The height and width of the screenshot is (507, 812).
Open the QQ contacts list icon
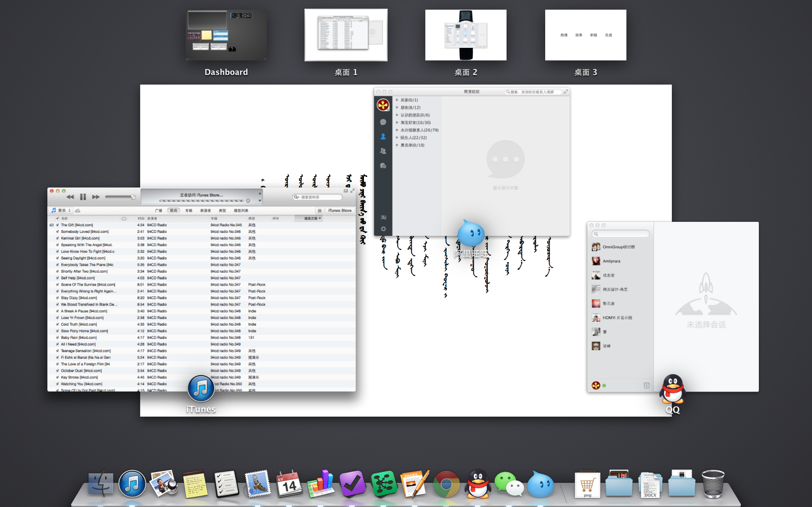(646, 385)
